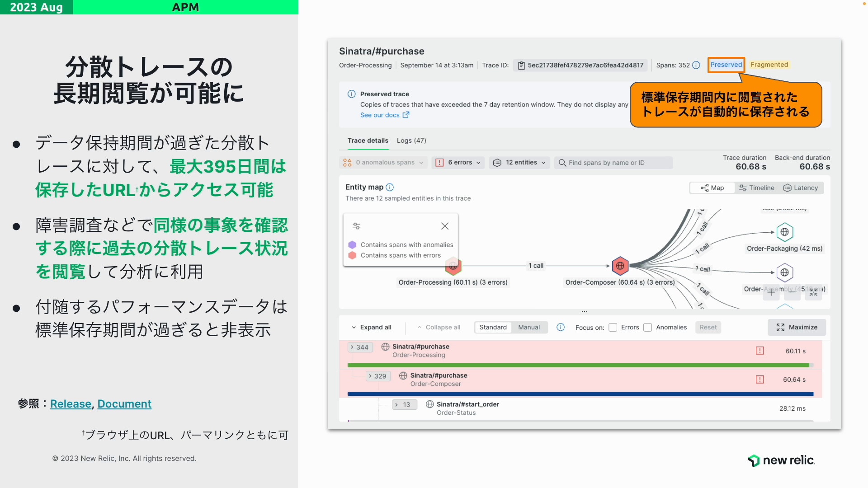The image size is (868, 488).
Task: Select the Order-Composer node on the map
Action: (620, 266)
